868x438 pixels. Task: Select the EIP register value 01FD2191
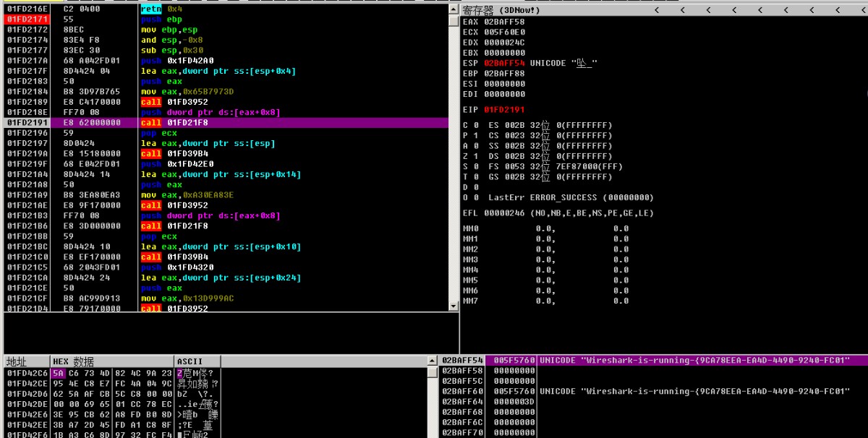coord(505,110)
